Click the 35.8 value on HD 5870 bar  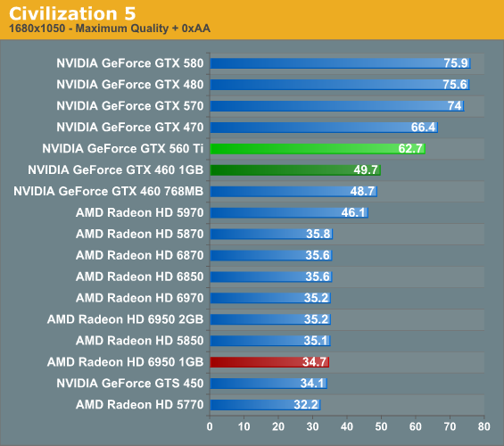tap(318, 234)
